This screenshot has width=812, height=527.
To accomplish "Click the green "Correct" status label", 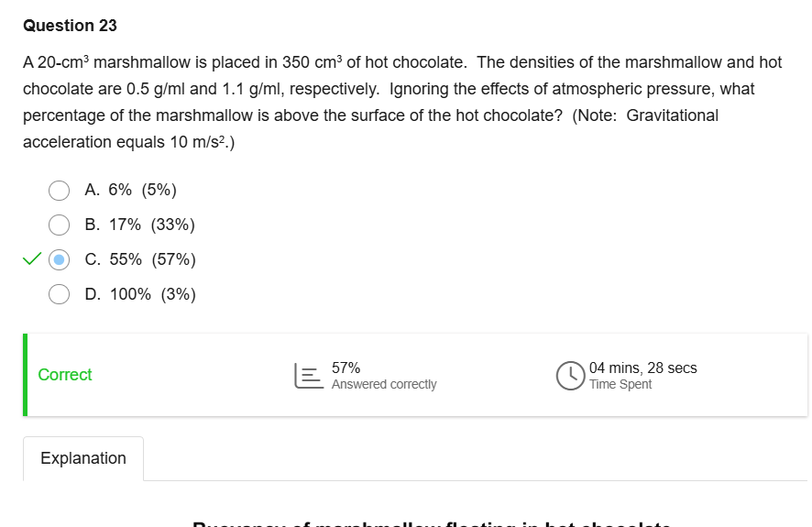I will (x=65, y=375).
